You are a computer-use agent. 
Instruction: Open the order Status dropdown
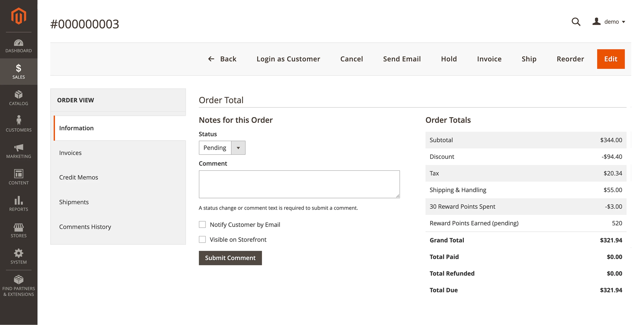coord(238,148)
